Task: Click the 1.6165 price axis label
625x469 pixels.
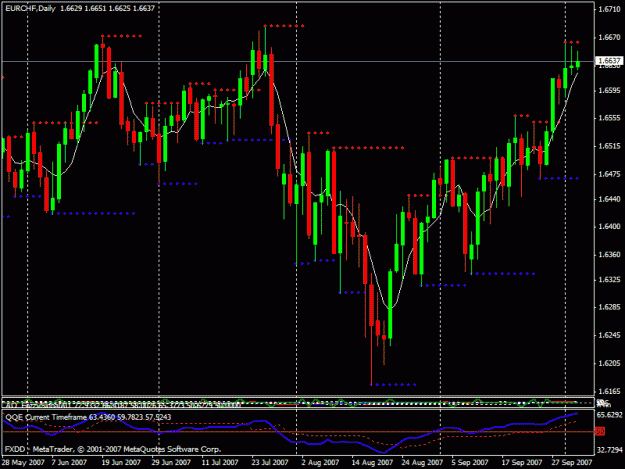Action: [609, 391]
